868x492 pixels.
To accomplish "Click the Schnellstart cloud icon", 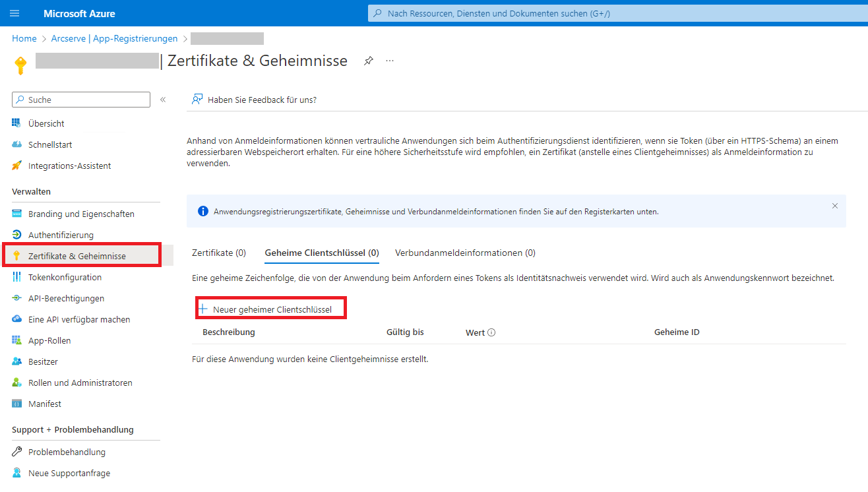I will click(x=16, y=144).
